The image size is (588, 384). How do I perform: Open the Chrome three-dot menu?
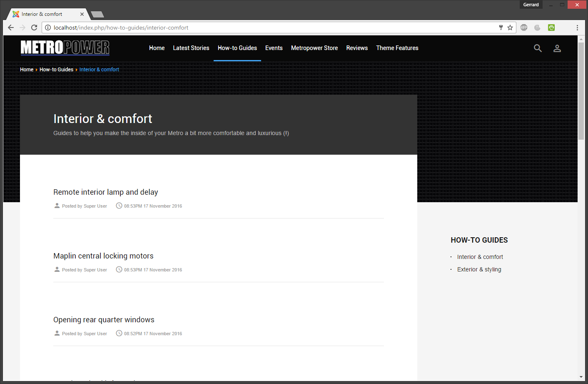click(577, 28)
